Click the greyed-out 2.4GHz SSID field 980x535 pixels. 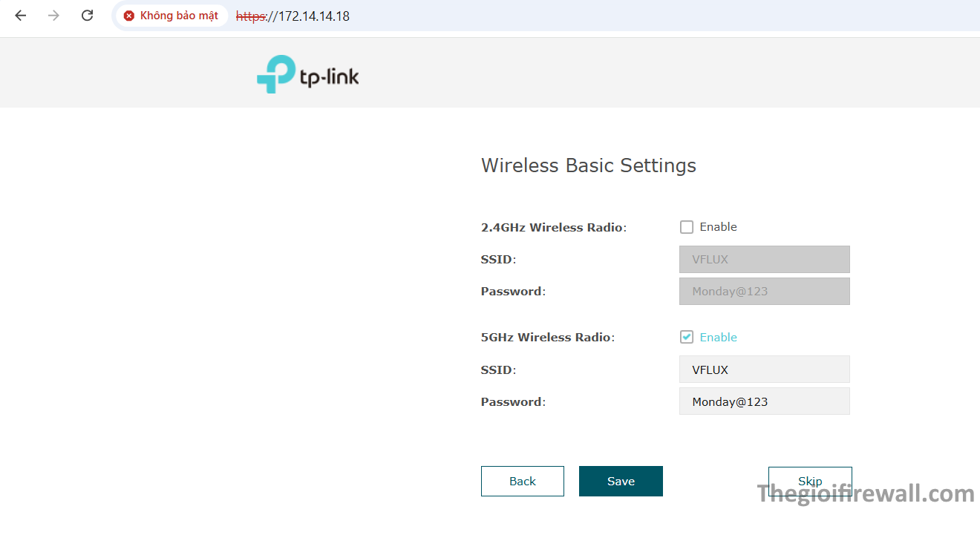tap(764, 260)
